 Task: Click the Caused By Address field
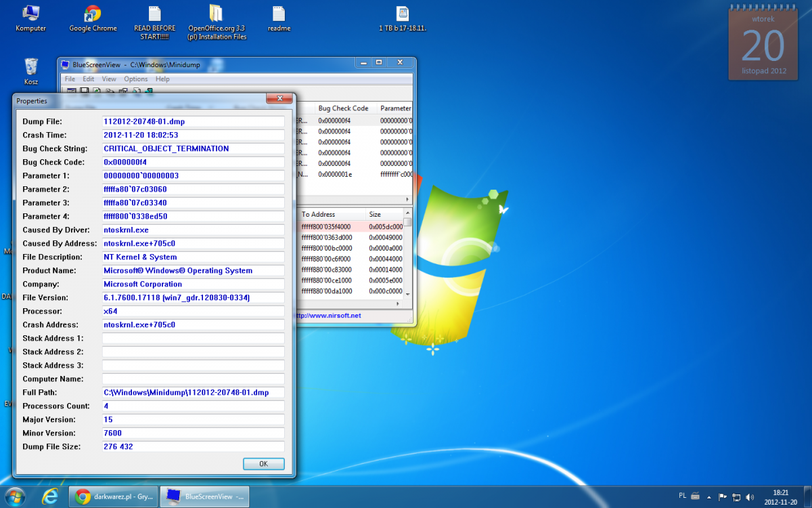pyautogui.click(x=194, y=243)
